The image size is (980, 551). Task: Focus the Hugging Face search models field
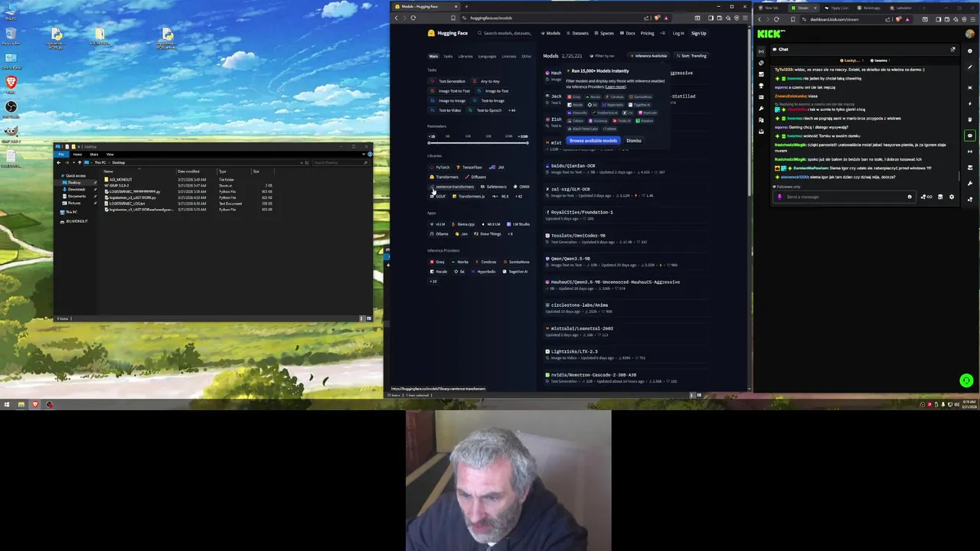(x=505, y=33)
